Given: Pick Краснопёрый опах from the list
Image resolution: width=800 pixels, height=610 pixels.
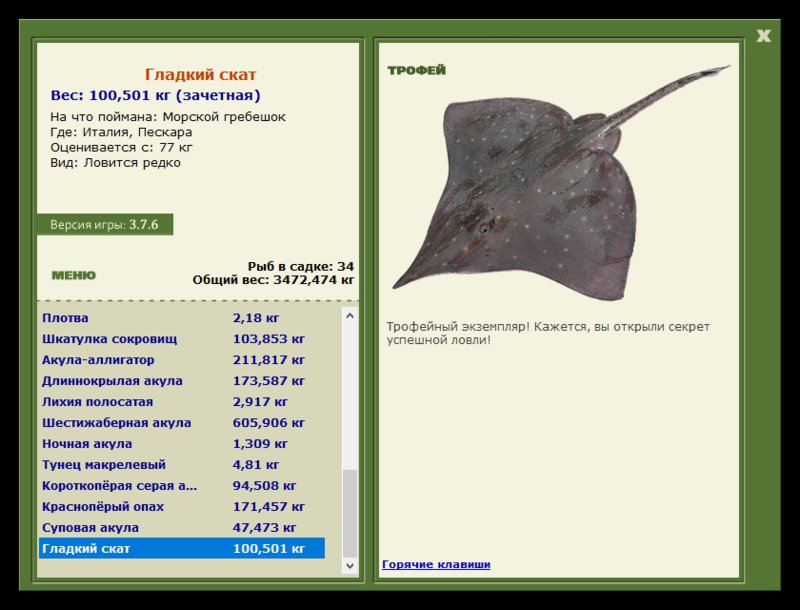Looking at the screenshot, I should click(x=182, y=506).
